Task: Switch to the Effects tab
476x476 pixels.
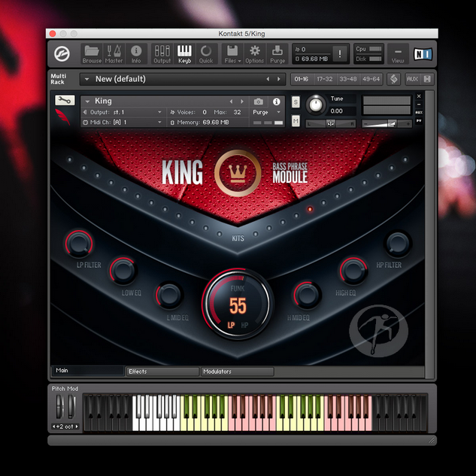Action: [162, 371]
